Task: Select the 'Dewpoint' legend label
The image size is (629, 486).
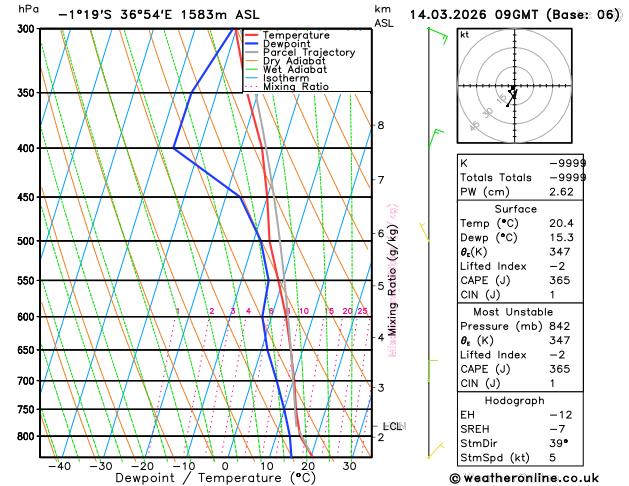Action: coord(286,44)
